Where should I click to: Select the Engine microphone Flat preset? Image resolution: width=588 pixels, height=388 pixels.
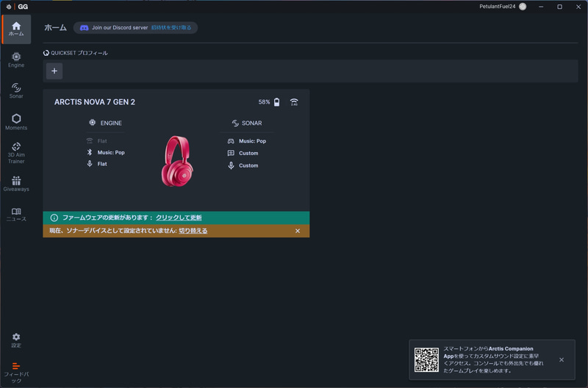(x=102, y=164)
